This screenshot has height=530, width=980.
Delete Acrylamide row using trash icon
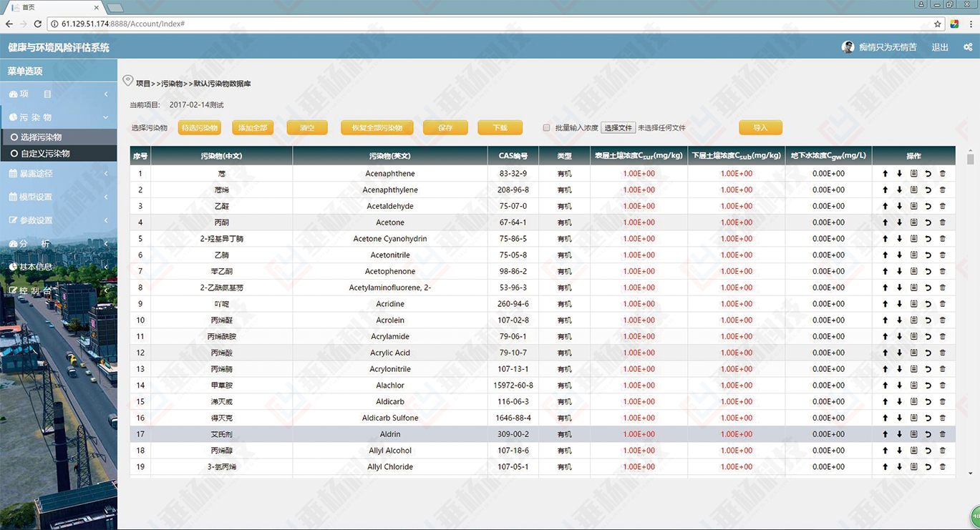tap(942, 337)
